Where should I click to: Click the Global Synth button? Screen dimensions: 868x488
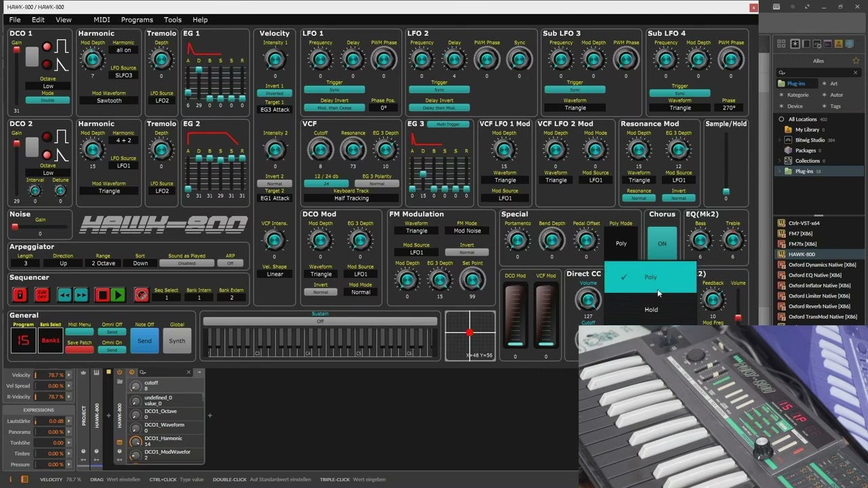tap(177, 341)
